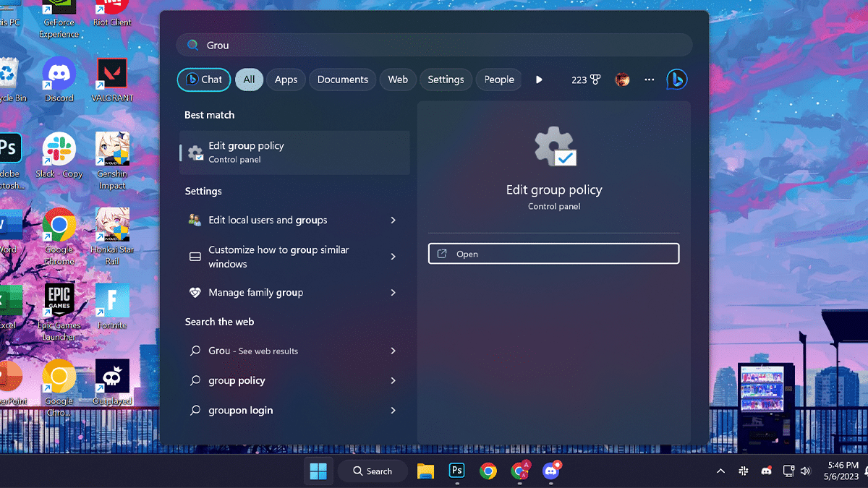Switch to the Apps filter tab

point(286,80)
